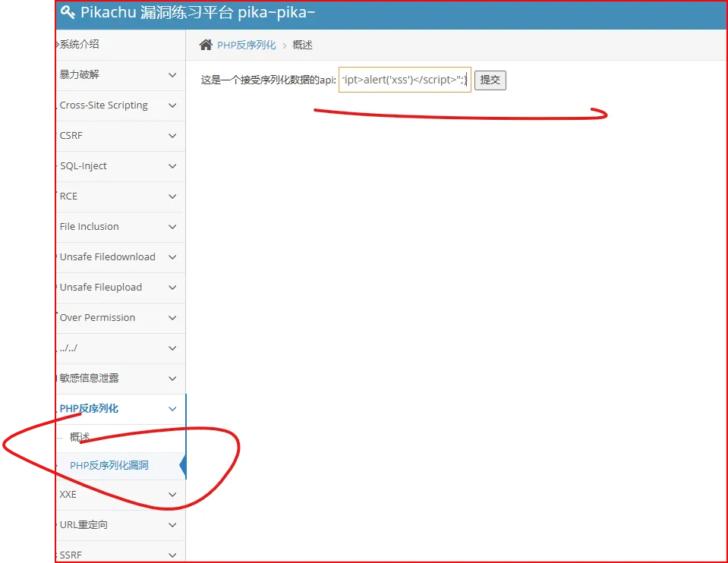Focus the serialized data api input field
728x563 pixels.
[x=405, y=80]
